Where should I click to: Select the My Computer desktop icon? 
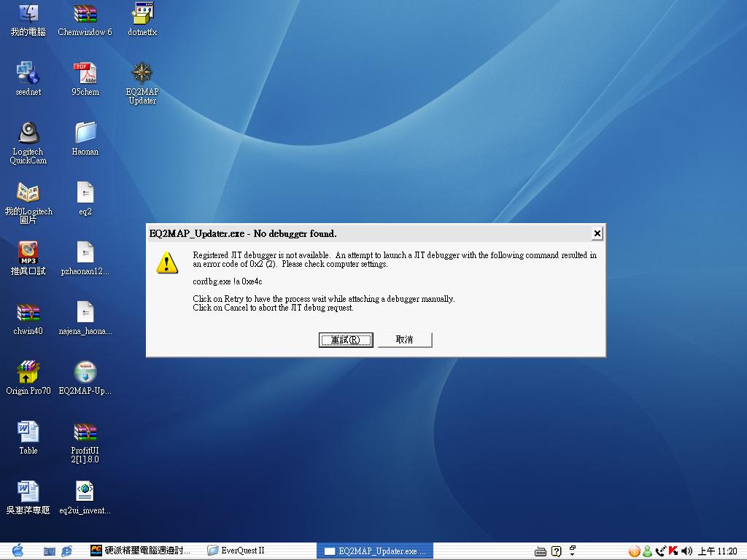coord(28,14)
